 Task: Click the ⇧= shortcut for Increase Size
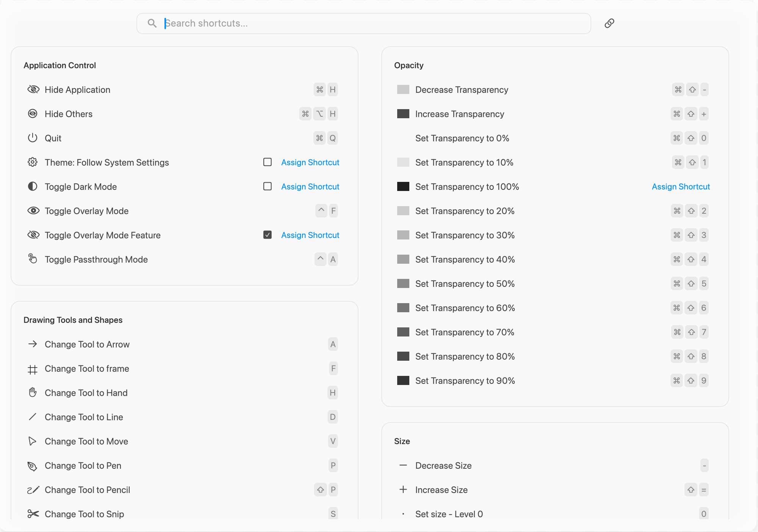point(697,490)
